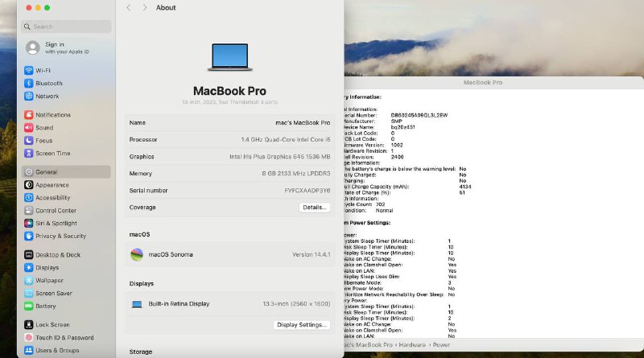The width and height of the screenshot is (644, 358).
Task: Click the macOS Sonoma logo icon
Action: [x=137, y=254]
